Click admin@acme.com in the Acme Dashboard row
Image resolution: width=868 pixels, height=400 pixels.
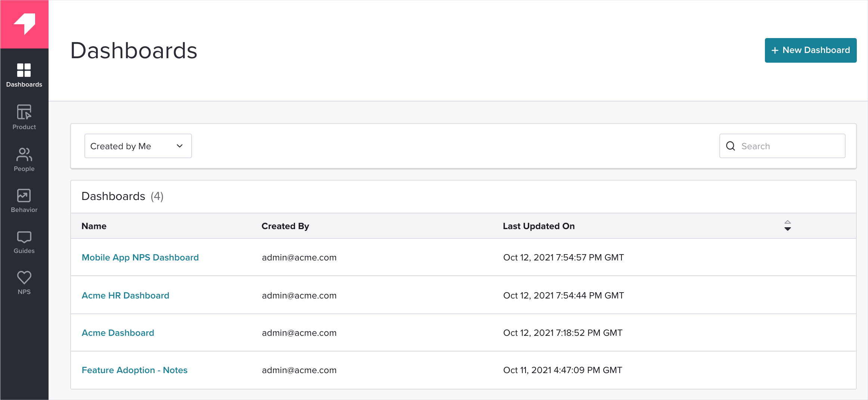click(299, 333)
